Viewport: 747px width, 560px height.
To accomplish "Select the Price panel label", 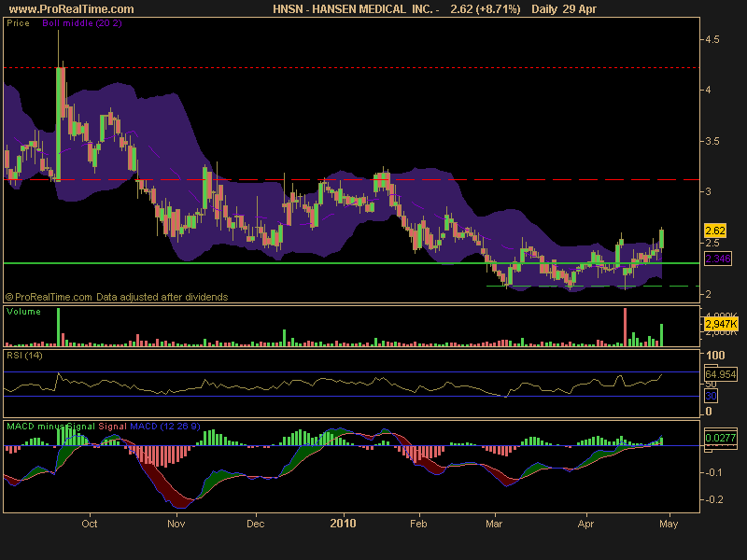I will coord(18,22).
